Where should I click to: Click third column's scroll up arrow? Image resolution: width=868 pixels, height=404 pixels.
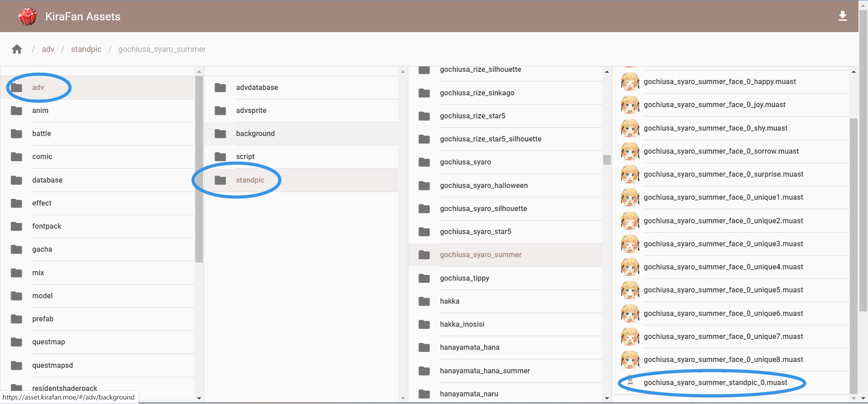click(x=607, y=72)
